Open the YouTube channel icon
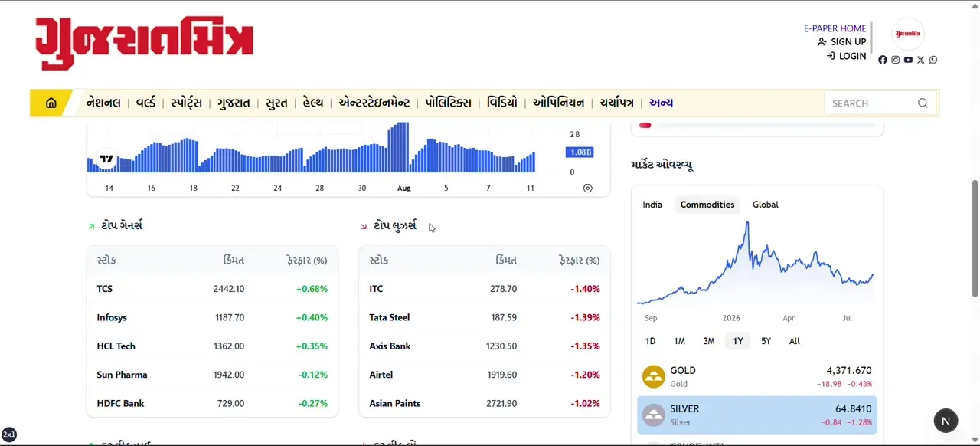This screenshot has height=446, width=980. pos(908,60)
